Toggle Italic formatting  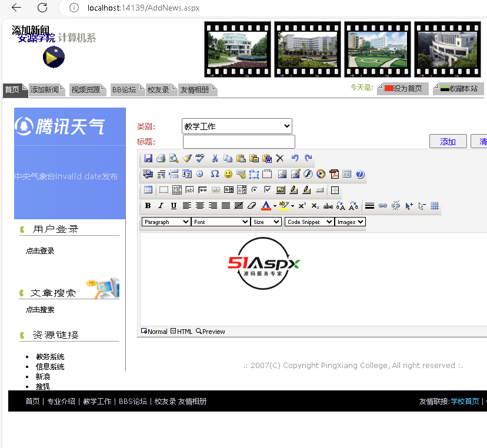tap(161, 206)
